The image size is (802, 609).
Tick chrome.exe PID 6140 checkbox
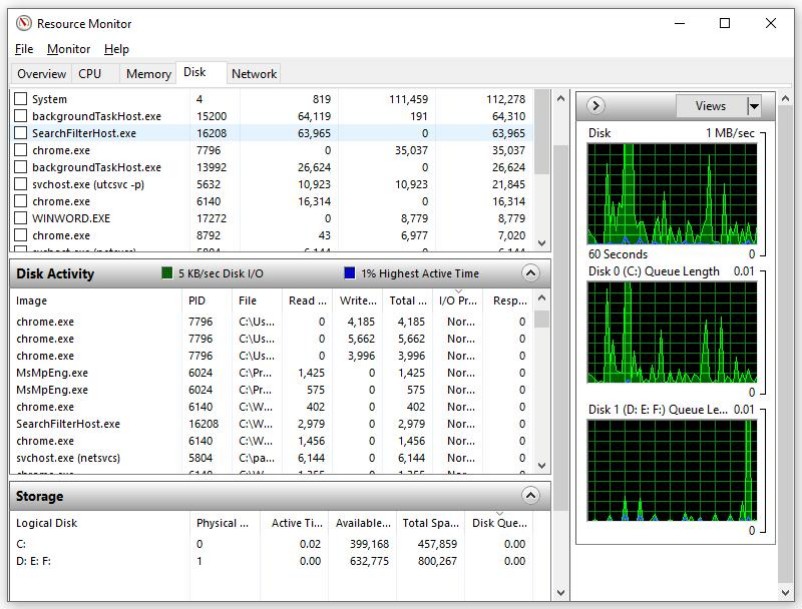(x=20, y=201)
